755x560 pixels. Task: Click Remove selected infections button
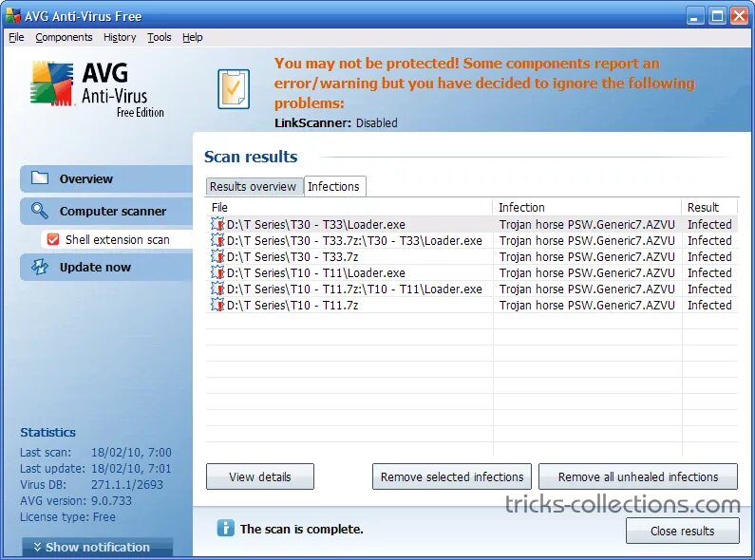click(x=452, y=476)
